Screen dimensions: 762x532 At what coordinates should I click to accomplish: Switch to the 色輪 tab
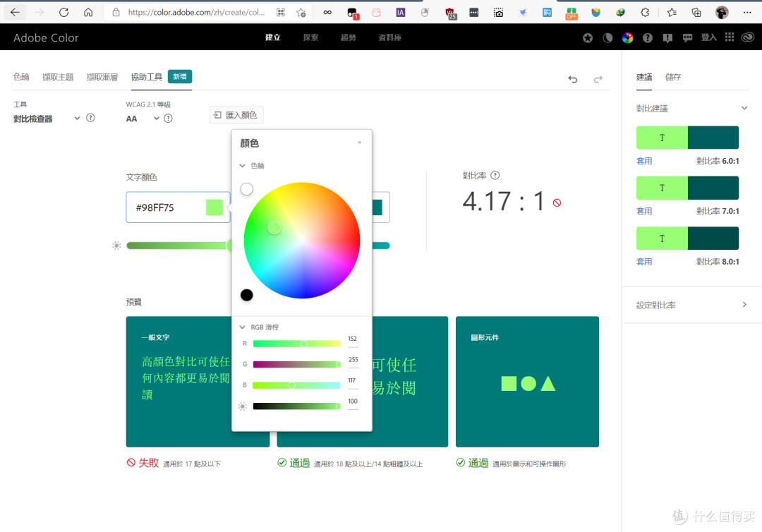(x=21, y=77)
